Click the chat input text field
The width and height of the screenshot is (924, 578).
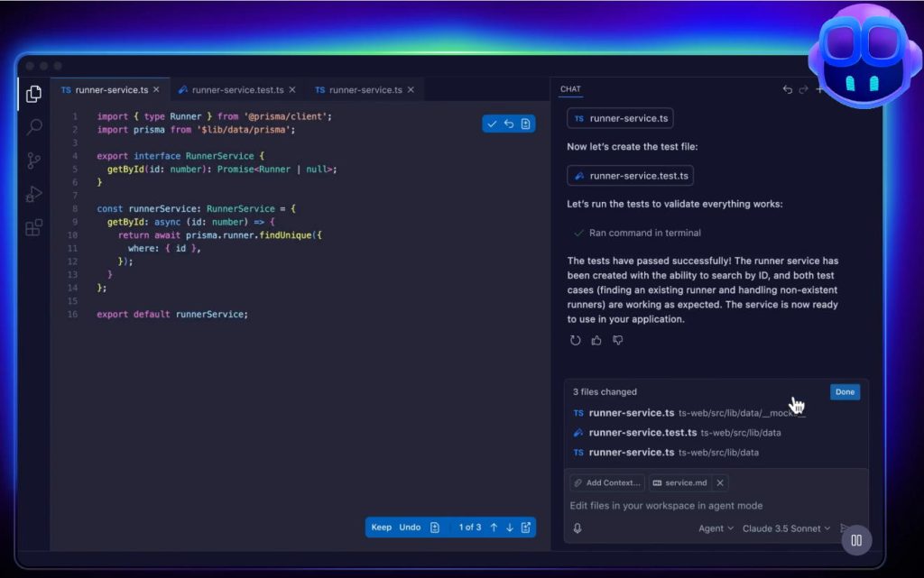coord(704,506)
